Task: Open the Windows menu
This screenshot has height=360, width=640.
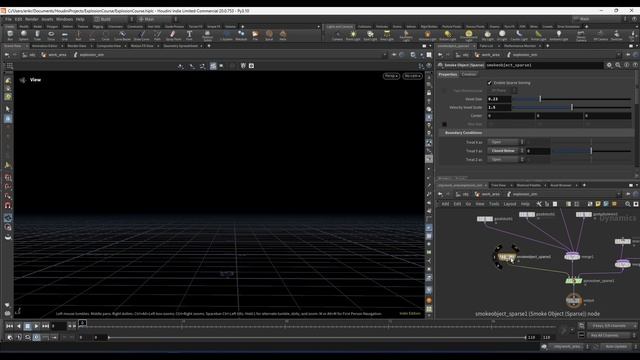Action: [x=64, y=19]
